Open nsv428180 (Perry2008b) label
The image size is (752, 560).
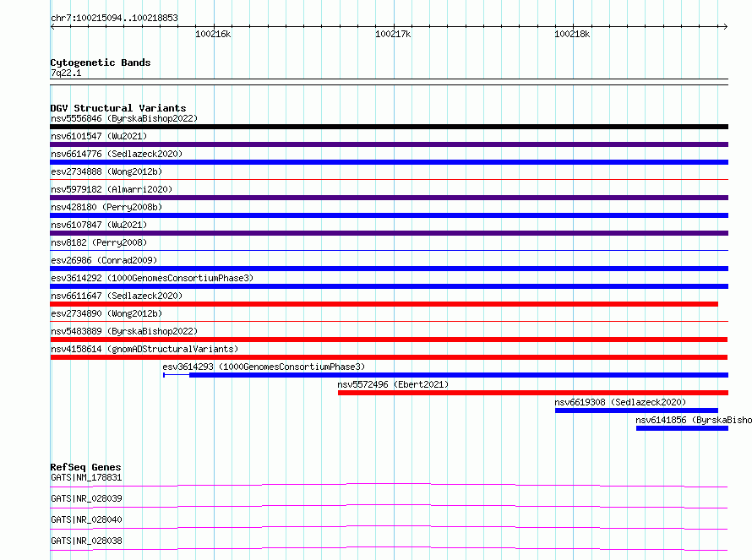click(106, 207)
